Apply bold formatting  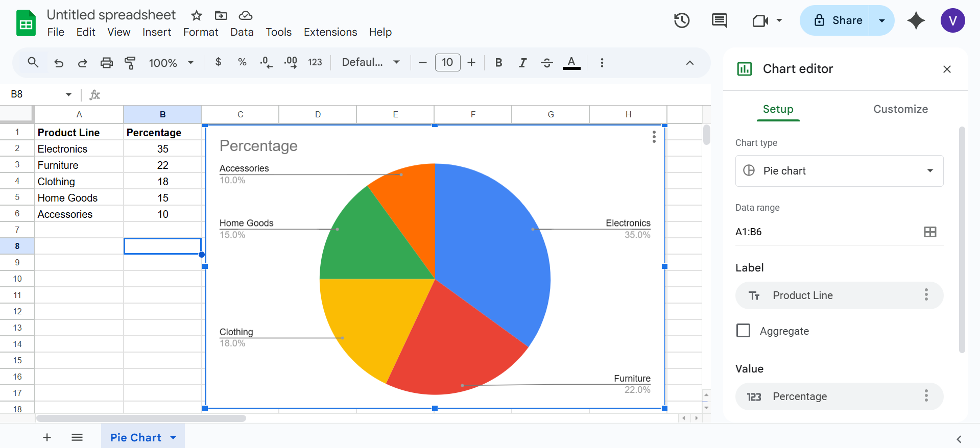pos(498,62)
